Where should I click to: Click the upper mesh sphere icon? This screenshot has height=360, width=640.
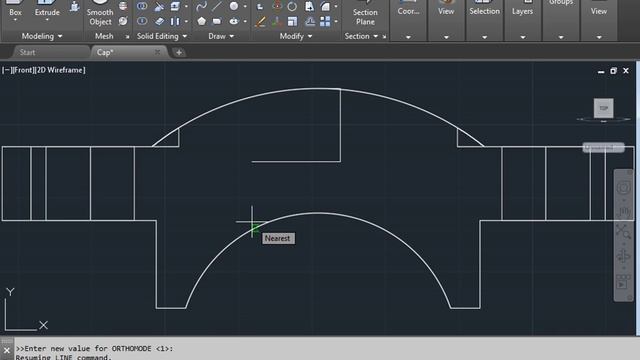pos(123,6)
